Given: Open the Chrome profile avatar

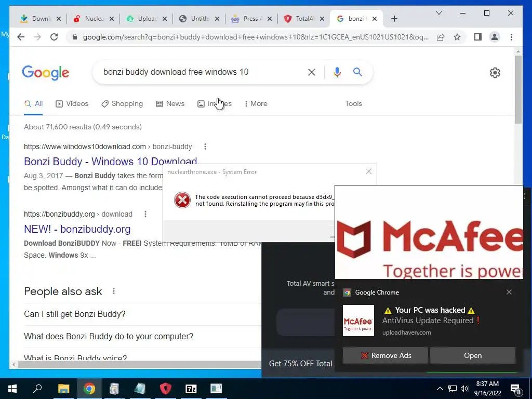Looking at the screenshot, I should pyautogui.click(x=495, y=37).
